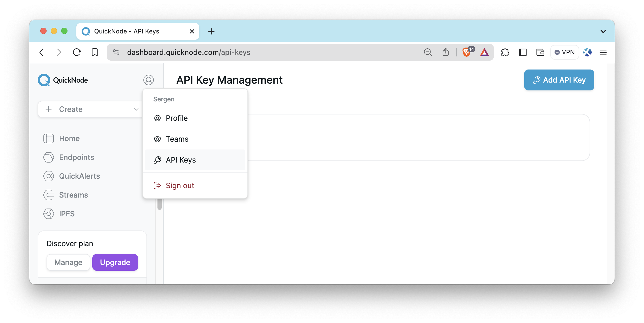This screenshot has height=323, width=644.
Task: Open the extensions puzzle icon
Action: 505,52
